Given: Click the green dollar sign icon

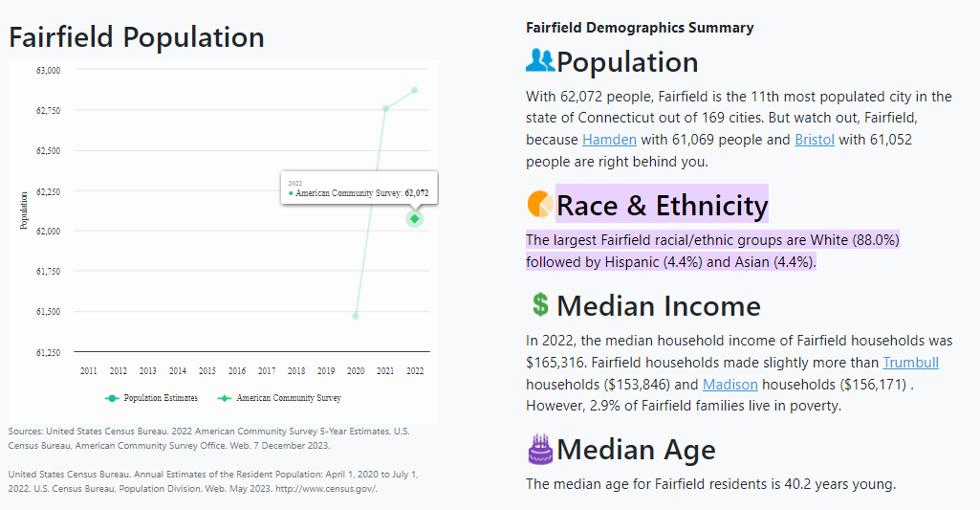Looking at the screenshot, I should coord(540,304).
